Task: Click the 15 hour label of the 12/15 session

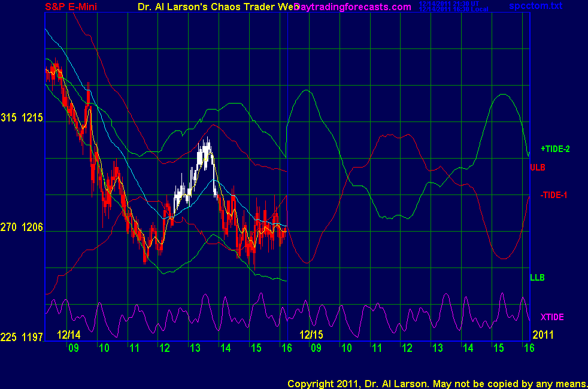Action: pos(499,348)
